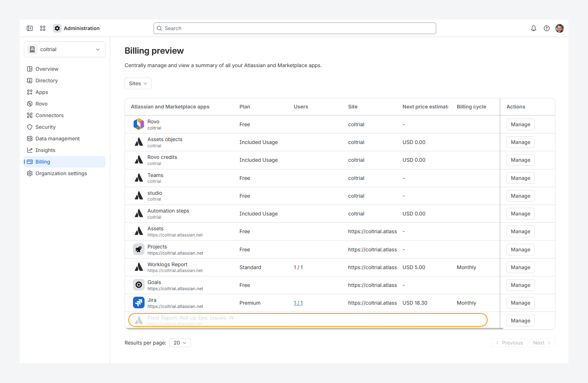The image size is (588, 383).
Task: Click Manage for Worklogs Report
Action: [x=520, y=267]
